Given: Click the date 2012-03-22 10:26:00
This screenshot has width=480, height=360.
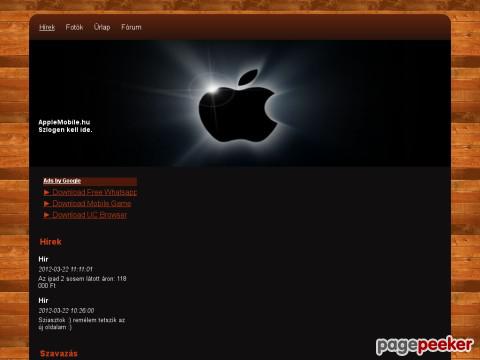Looking at the screenshot, I should (66, 310).
